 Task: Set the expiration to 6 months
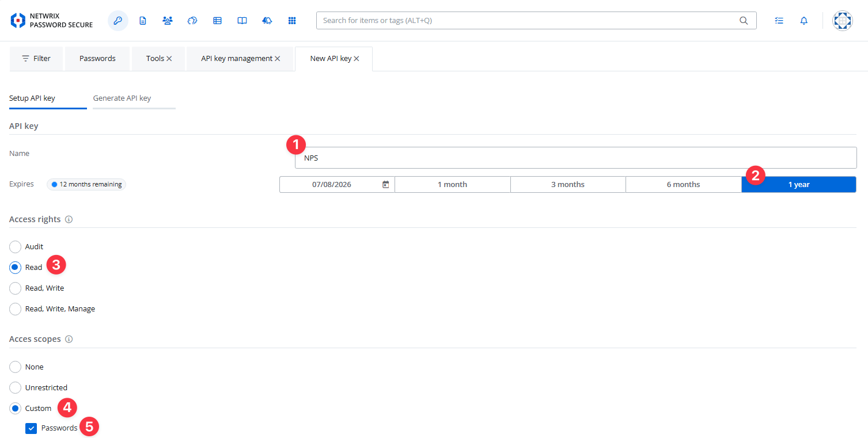[x=683, y=184]
